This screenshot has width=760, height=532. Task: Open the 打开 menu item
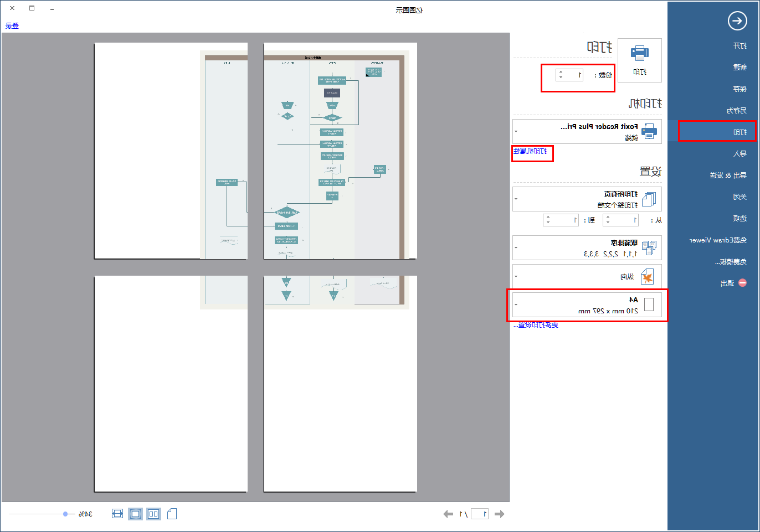740,46
